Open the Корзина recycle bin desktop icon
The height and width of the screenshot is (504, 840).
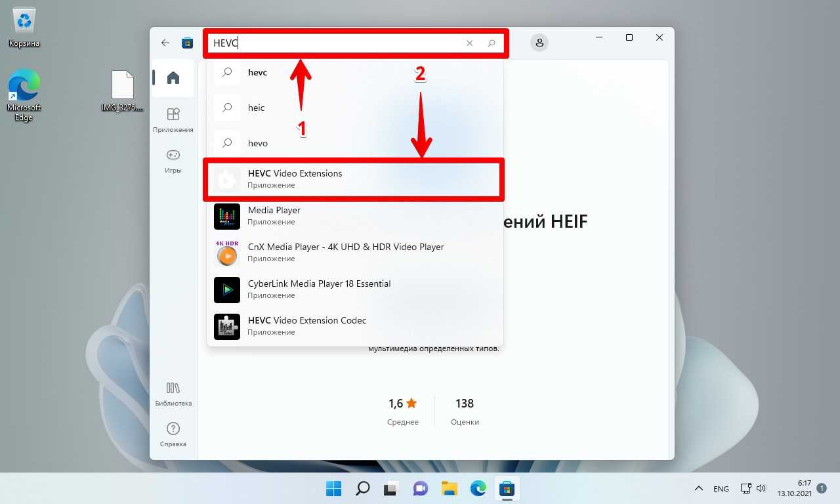24,28
